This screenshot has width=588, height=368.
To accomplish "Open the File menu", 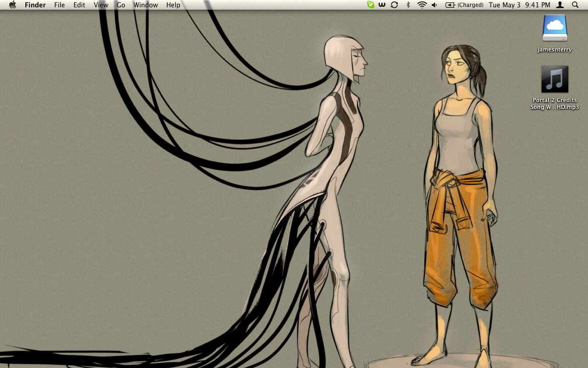I will click(60, 5).
